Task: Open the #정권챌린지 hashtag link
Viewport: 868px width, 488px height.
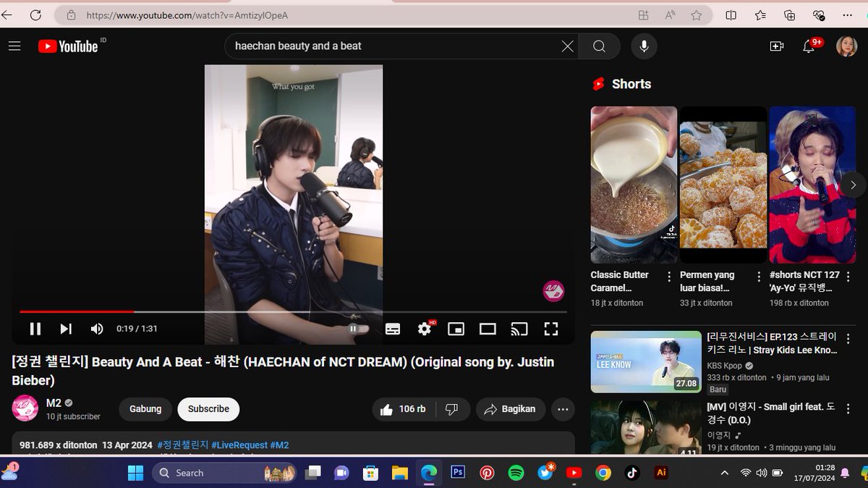Action: pyautogui.click(x=182, y=445)
